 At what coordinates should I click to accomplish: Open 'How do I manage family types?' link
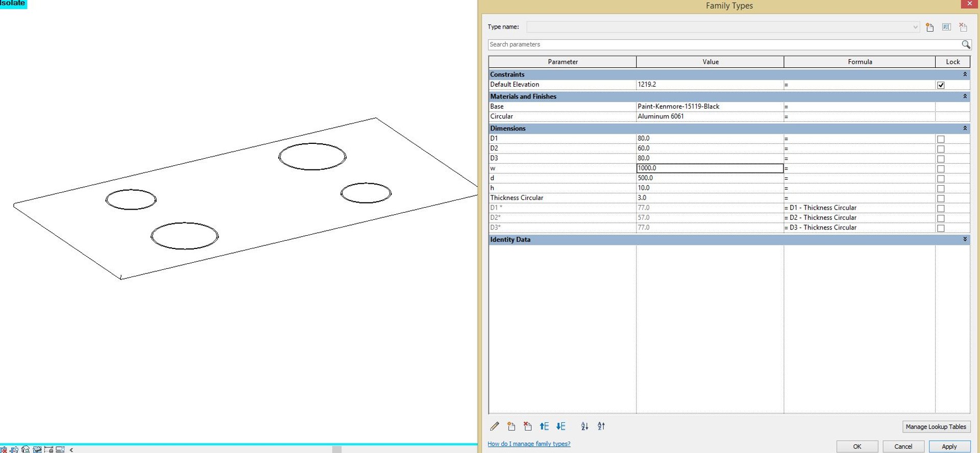(x=529, y=444)
